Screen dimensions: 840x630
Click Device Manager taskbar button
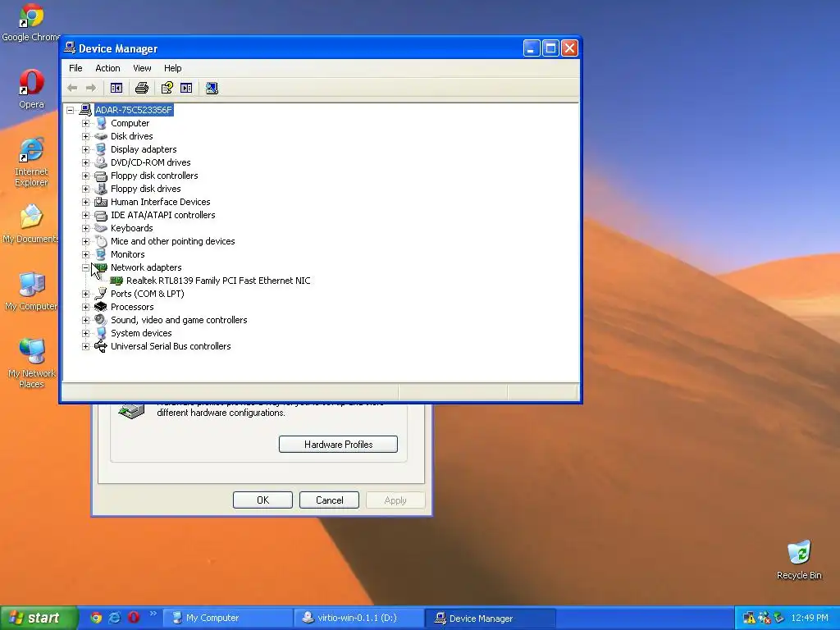tap(491, 618)
